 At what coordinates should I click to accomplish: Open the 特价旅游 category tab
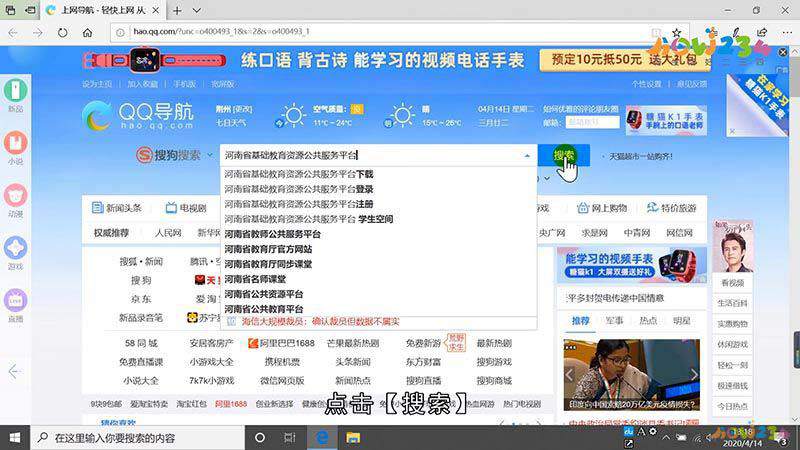click(671, 208)
